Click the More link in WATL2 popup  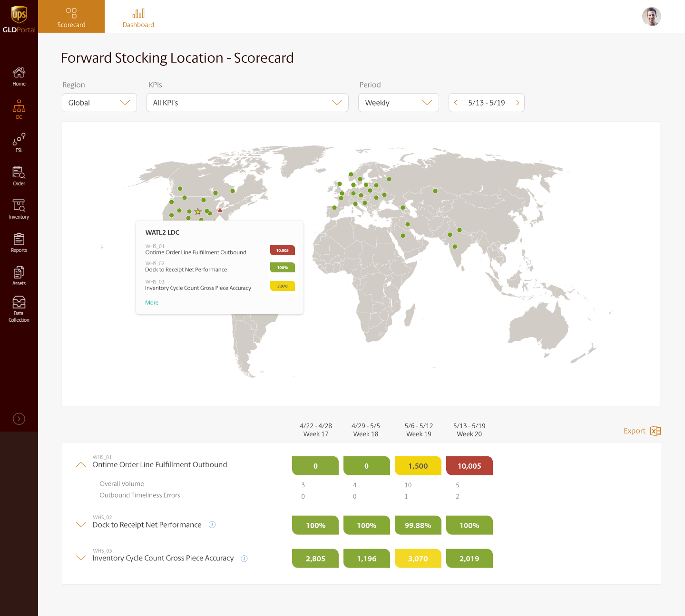coord(152,303)
